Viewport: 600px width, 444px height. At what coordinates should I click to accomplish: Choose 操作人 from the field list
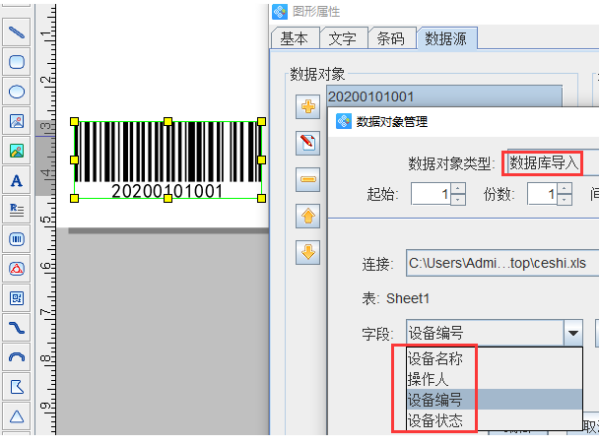(x=494, y=379)
